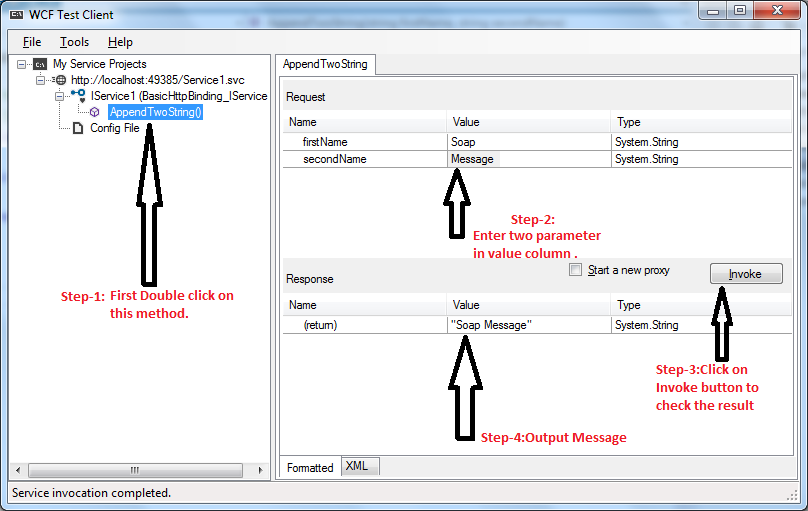
Task: Click the firstName parameter name cell
Action: [365, 142]
